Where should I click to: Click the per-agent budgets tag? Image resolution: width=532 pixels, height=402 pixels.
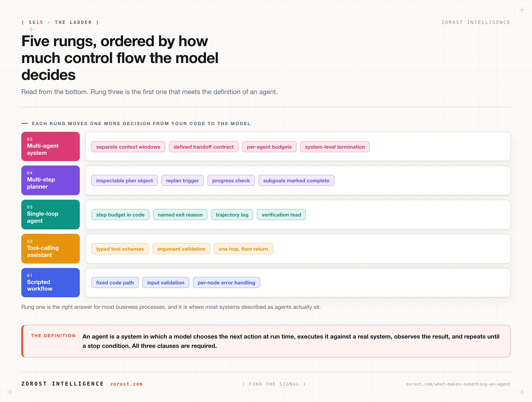point(269,147)
